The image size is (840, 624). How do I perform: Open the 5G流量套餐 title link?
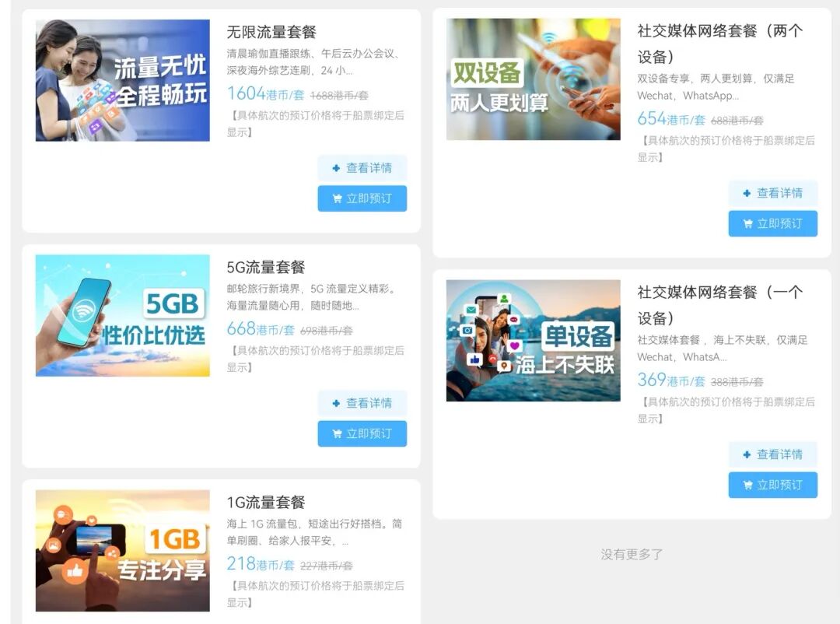(x=266, y=268)
